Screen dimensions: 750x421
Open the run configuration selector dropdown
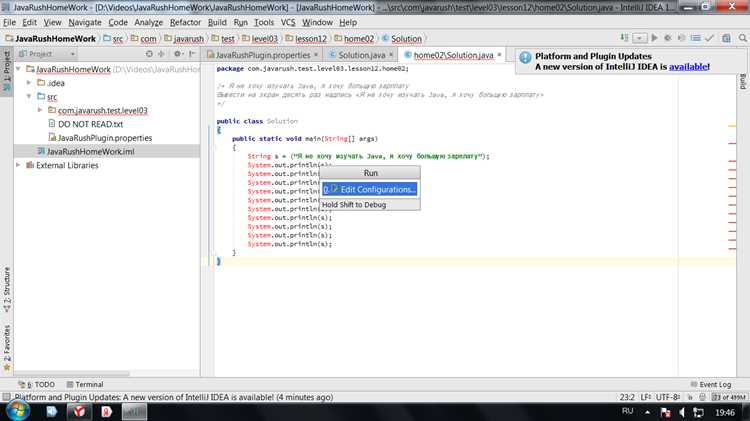click(640, 38)
